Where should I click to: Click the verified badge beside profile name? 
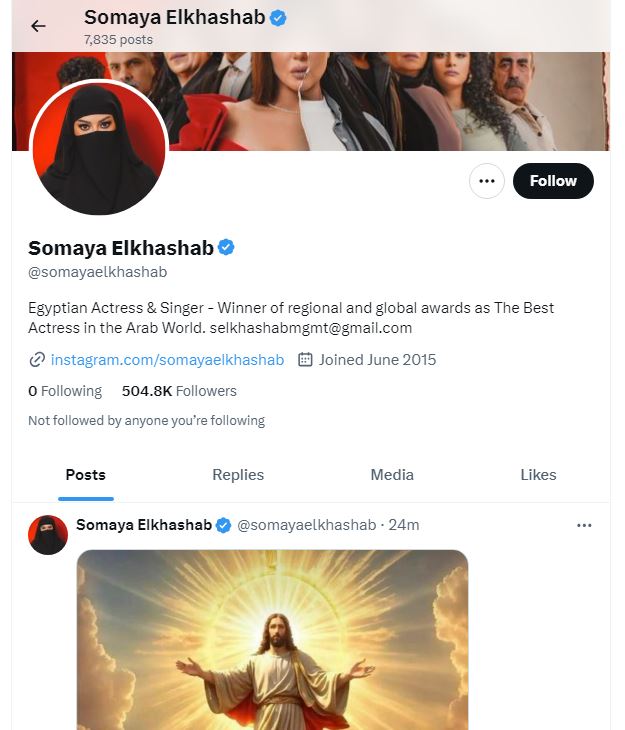[x=226, y=247]
